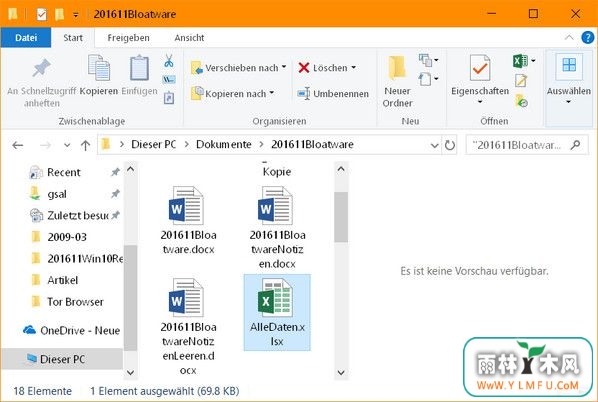Screen dimensions: 598x402
Task: Expand Eigenschaften dropdown arrow
Action: click(480, 102)
